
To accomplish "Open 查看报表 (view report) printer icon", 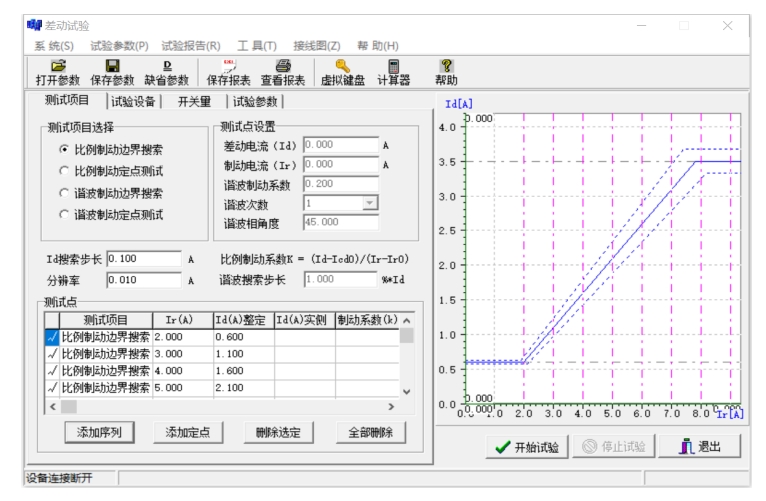I will pos(283,65).
